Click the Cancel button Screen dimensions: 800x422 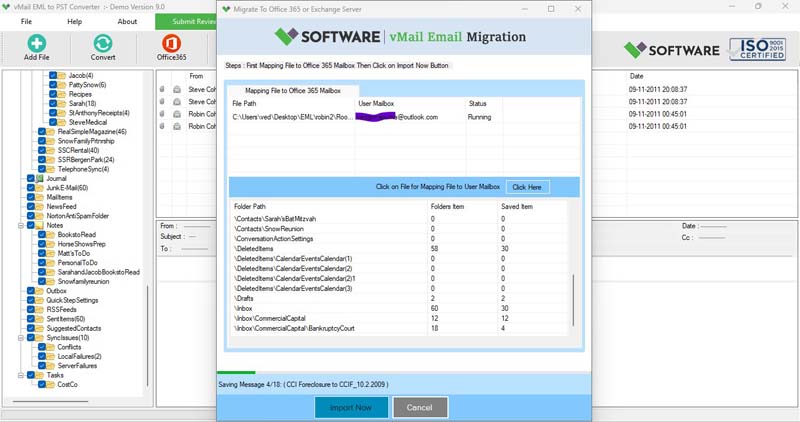(x=420, y=407)
